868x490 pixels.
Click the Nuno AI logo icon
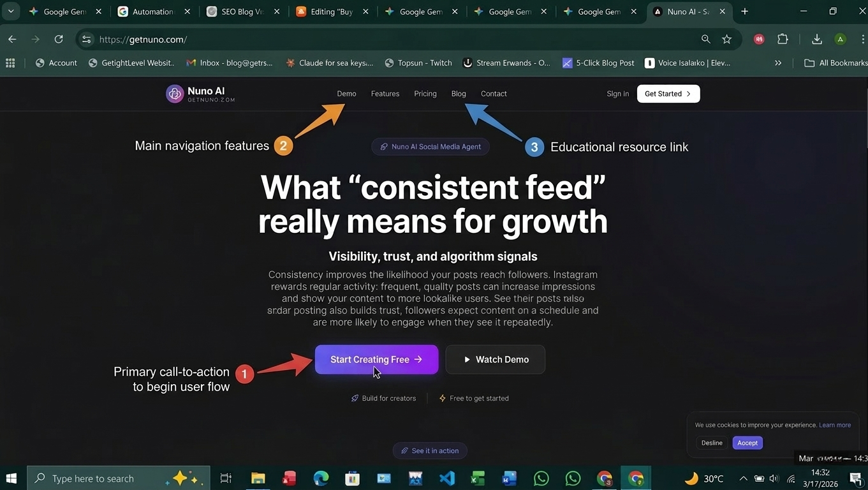point(175,94)
